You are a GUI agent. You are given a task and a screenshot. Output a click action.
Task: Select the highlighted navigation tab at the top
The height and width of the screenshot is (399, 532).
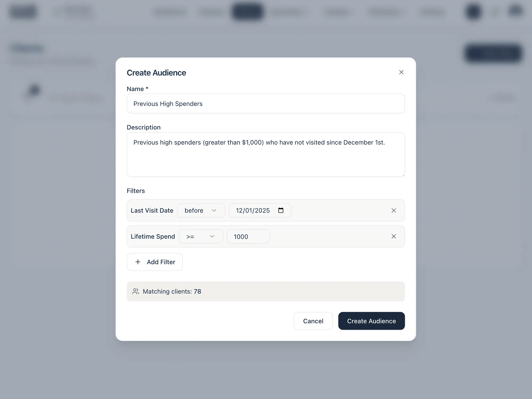(x=247, y=12)
